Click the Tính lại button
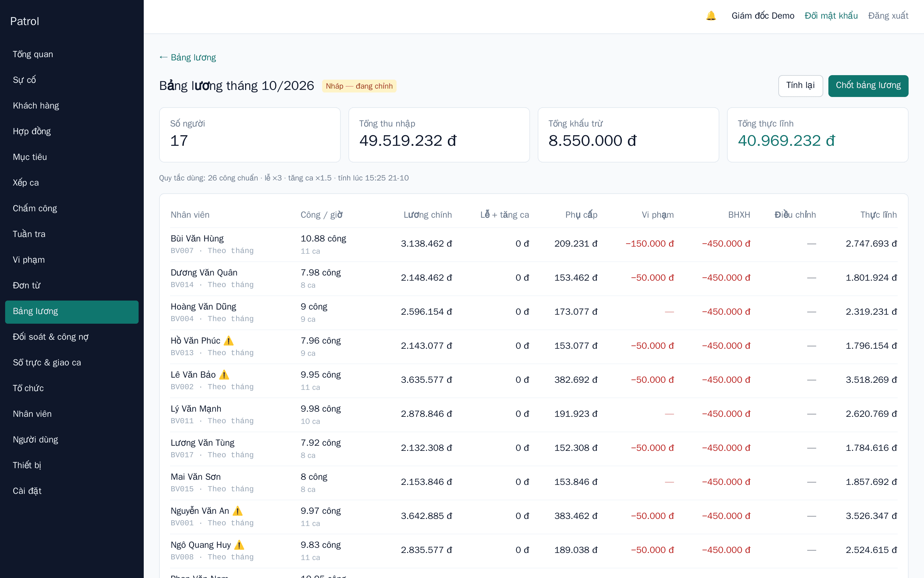This screenshot has width=924, height=578. (x=800, y=86)
